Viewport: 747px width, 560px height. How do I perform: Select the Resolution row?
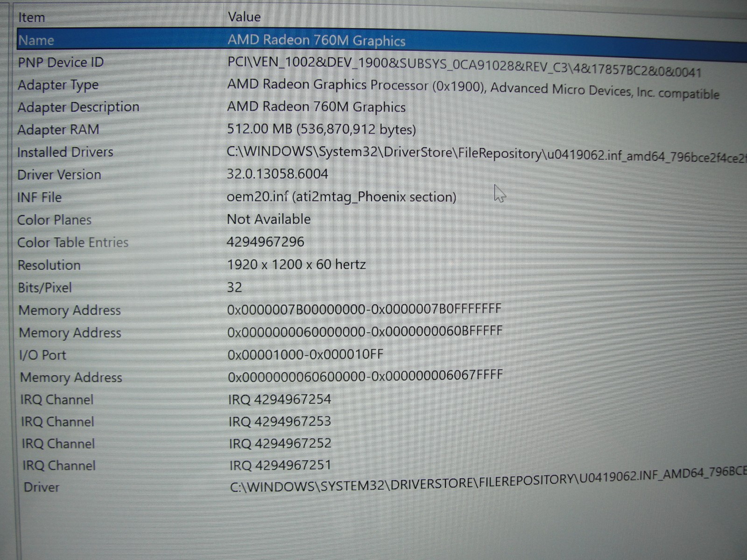(x=49, y=265)
